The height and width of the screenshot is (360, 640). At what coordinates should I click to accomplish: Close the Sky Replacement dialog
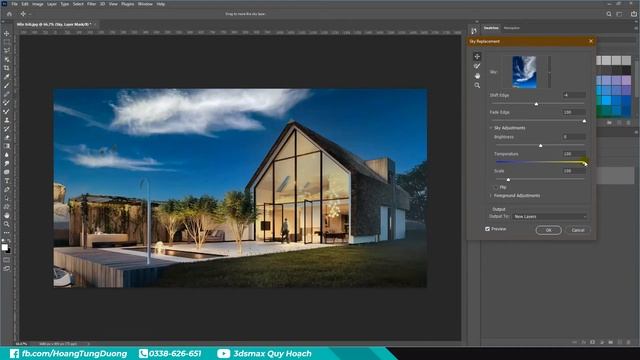click(591, 41)
